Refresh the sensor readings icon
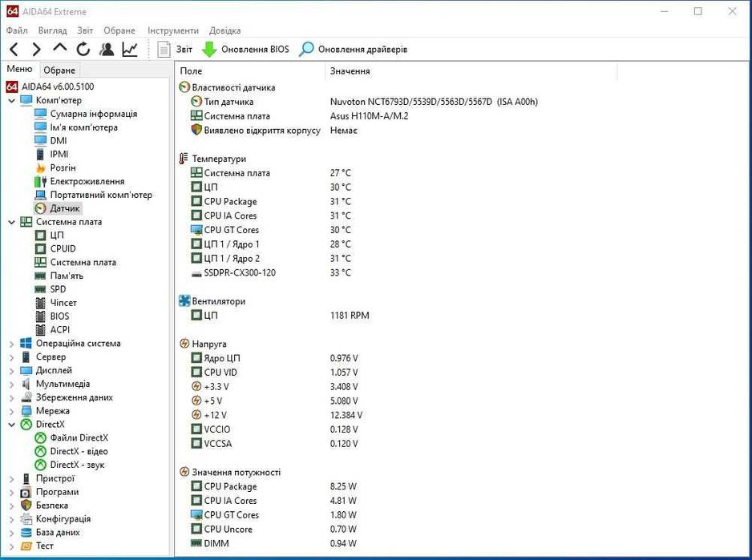Image resolution: width=752 pixels, height=560 pixels. [83, 49]
